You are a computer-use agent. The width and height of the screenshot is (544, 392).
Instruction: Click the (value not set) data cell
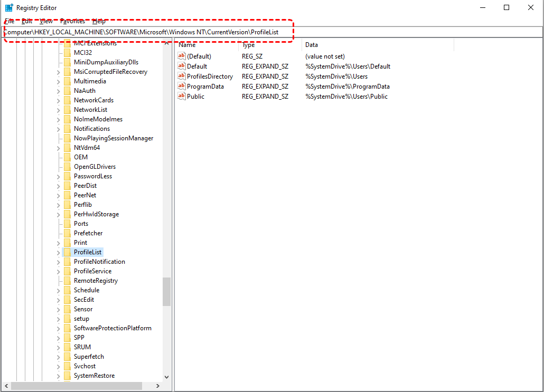(325, 56)
